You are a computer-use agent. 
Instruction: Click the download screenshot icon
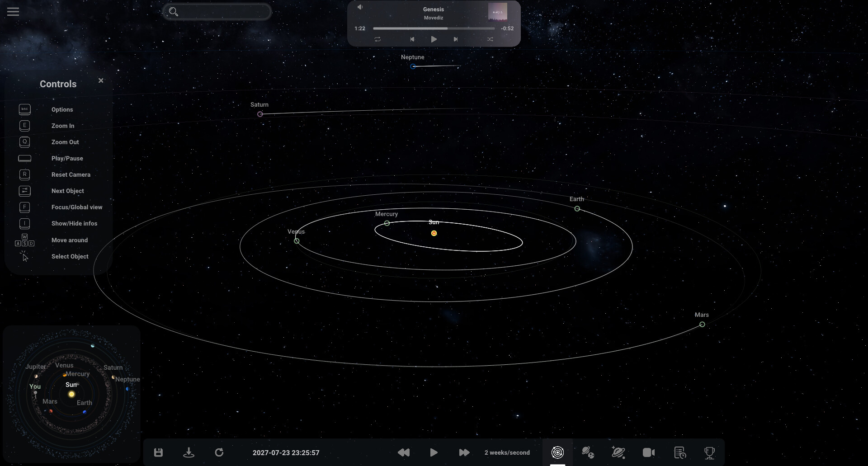tap(189, 452)
